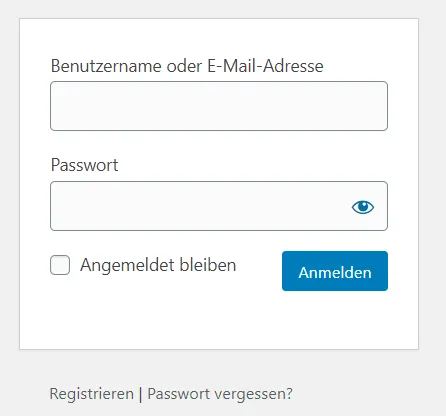
Task: Click the blue Anmelden button
Action: (335, 271)
